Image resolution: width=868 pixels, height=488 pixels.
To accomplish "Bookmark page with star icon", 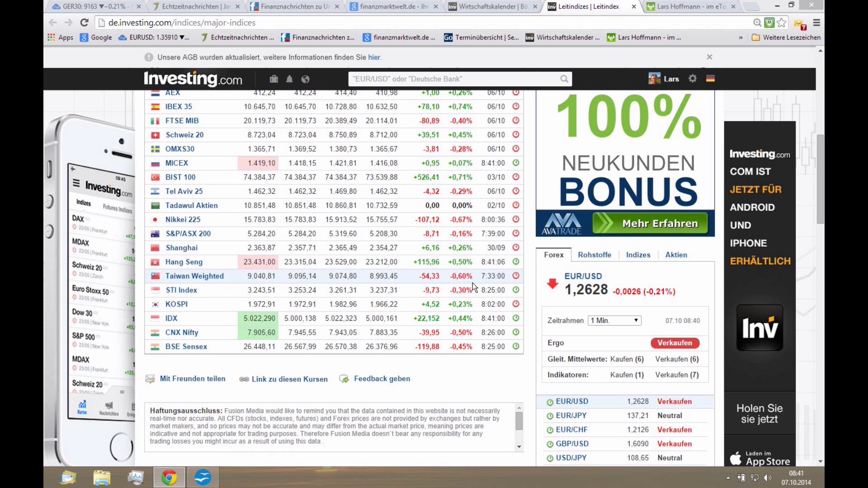I will (x=782, y=23).
